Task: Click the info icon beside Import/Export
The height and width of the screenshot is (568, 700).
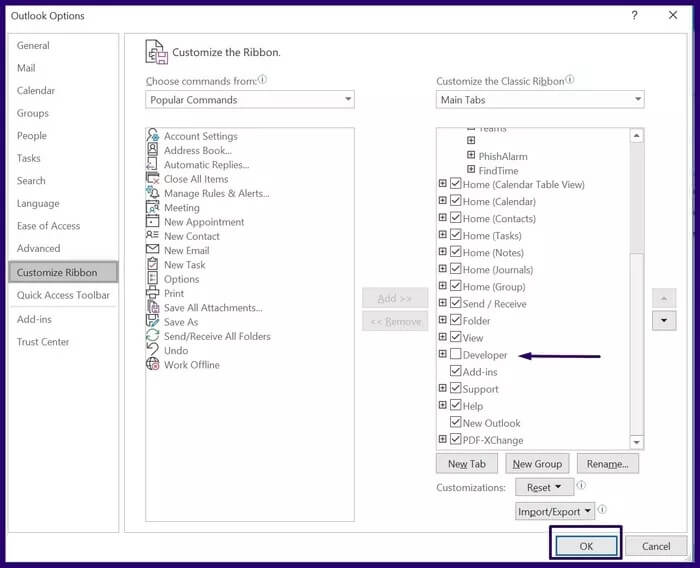Action: pyautogui.click(x=602, y=509)
